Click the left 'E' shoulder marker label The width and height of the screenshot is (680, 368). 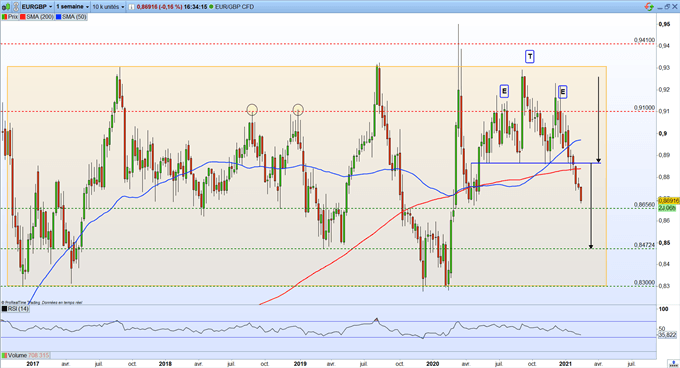504,91
